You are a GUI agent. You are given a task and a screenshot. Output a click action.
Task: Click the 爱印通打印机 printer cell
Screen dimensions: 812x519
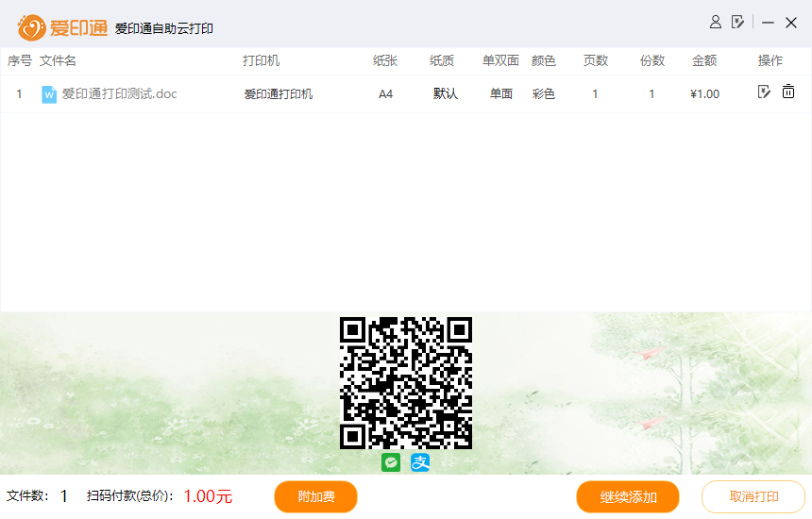[279, 94]
